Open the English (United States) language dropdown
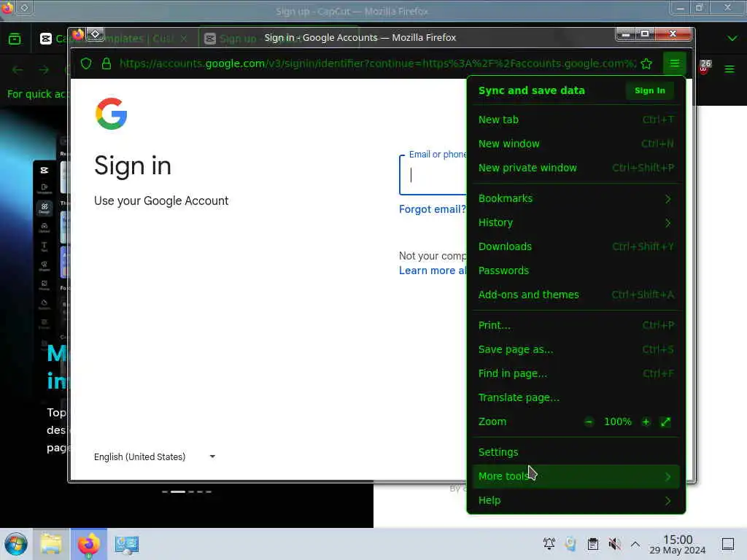This screenshot has width=747, height=560. click(155, 457)
